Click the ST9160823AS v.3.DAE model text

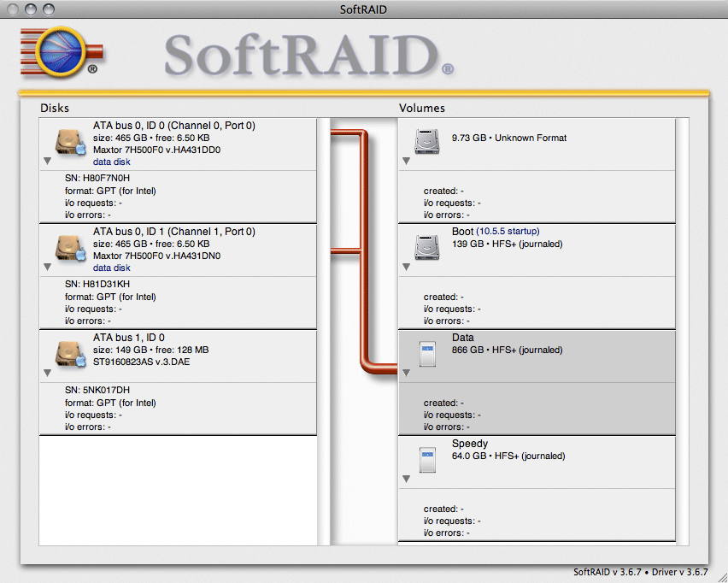pos(141,362)
